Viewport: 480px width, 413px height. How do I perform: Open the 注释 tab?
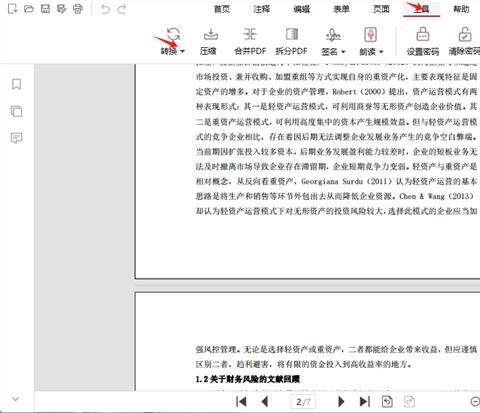(261, 9)
